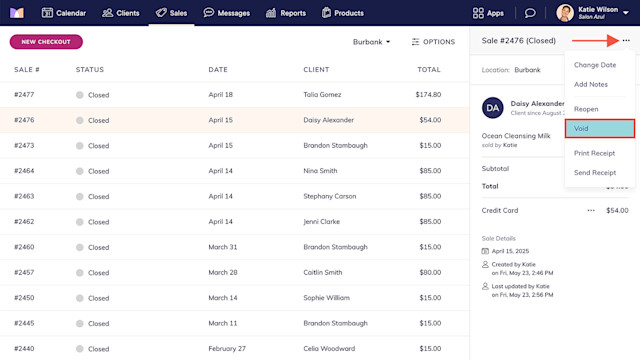Open the Reports chart icon
The width and height of the screenshot is (640, 360).
pyautogui.click(x=271, y=13)
